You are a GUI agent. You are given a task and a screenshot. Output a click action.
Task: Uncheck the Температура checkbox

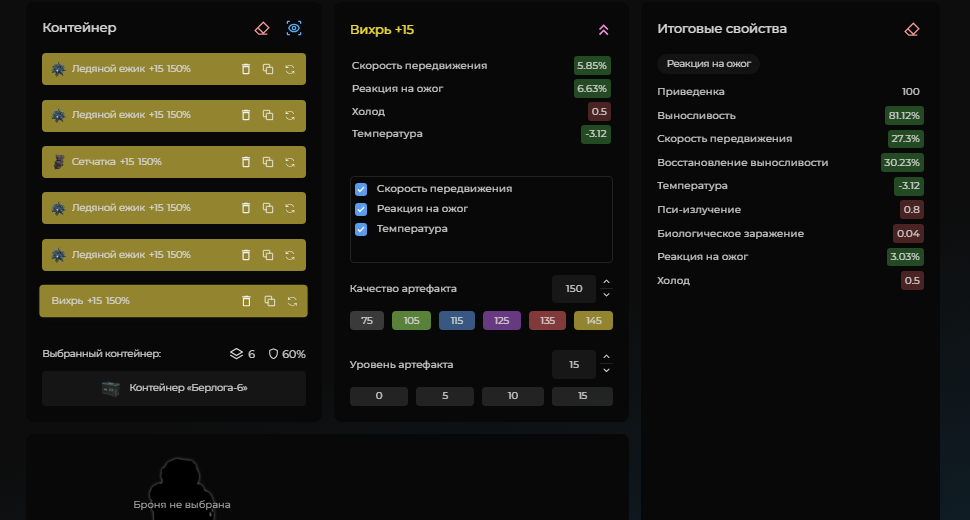(361, 229)
